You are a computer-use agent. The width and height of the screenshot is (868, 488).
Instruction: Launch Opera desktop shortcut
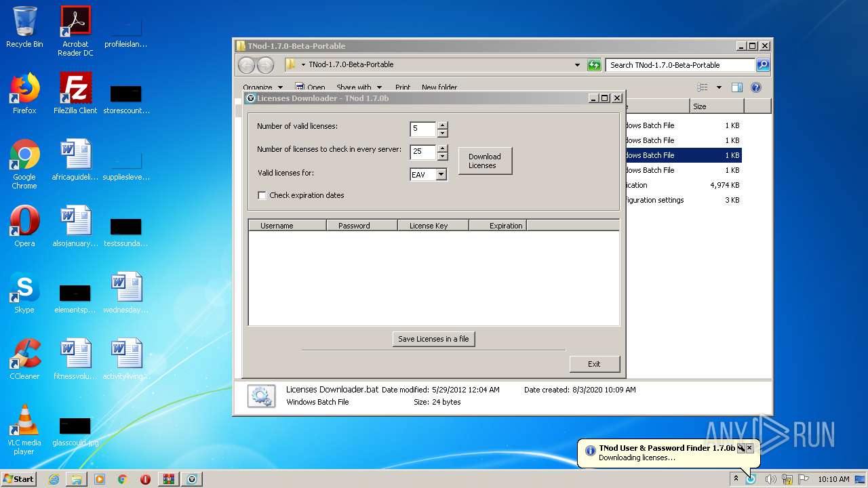click(x=24, y=226)
